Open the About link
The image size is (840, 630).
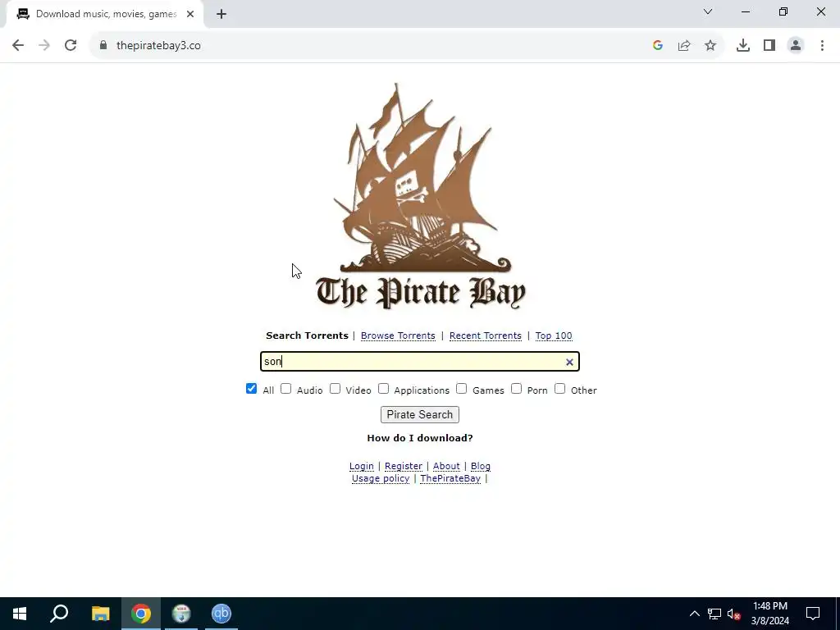point(446,466)
